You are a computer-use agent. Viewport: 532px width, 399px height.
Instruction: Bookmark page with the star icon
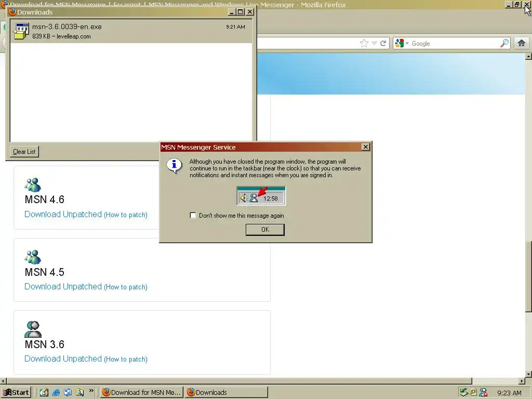(x=364, y=44)
